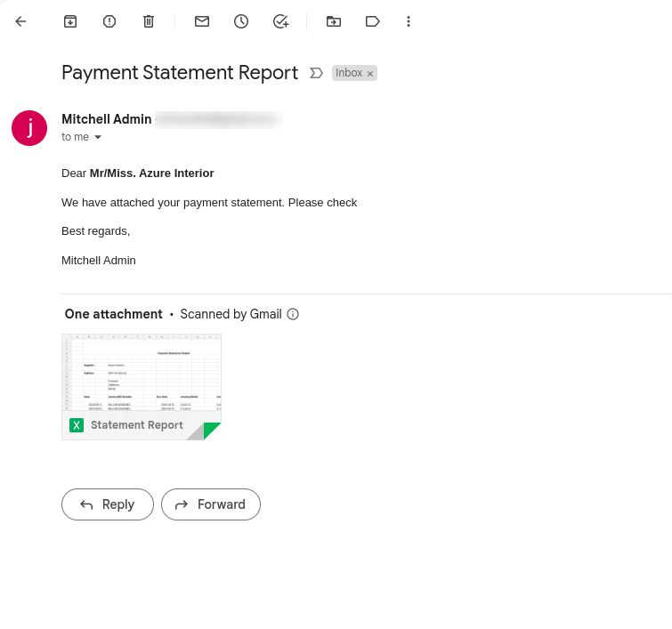Report this email as spam
The width and height of the screenshot is (672, 629).
(109, 21)
